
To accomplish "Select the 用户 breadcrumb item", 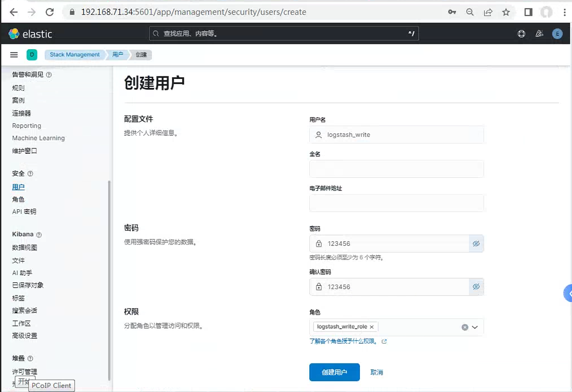I will [118, 55].
